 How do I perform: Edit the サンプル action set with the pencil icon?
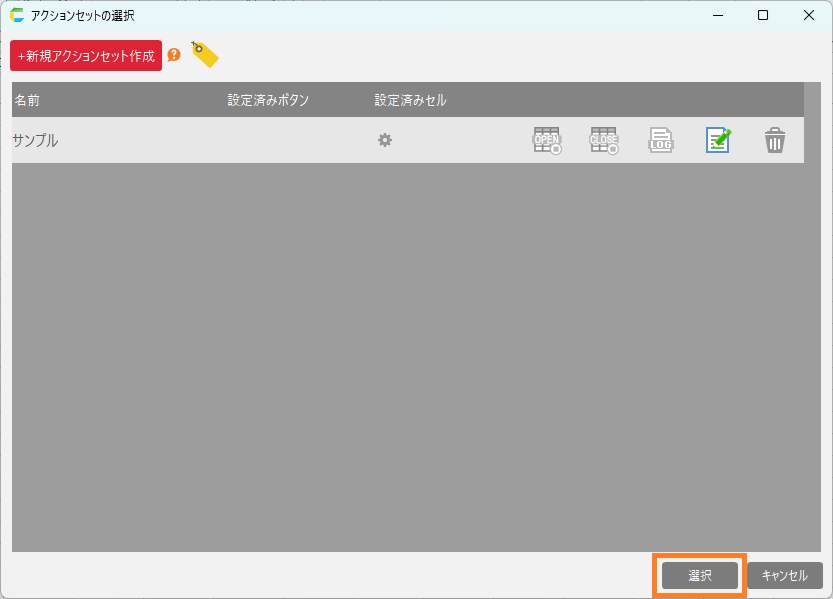pos(718,141)
